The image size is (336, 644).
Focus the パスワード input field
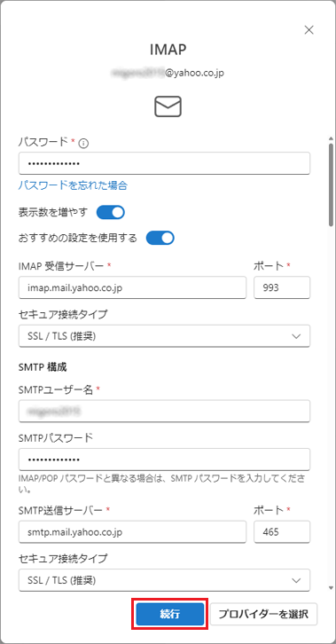pos(164,164)
